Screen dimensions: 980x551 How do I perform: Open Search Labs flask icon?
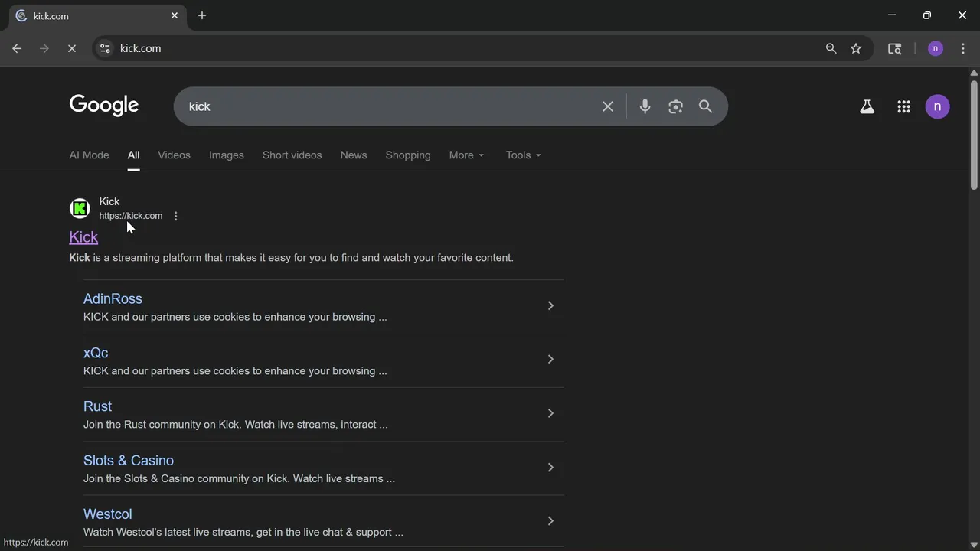(x=867, y=107)
